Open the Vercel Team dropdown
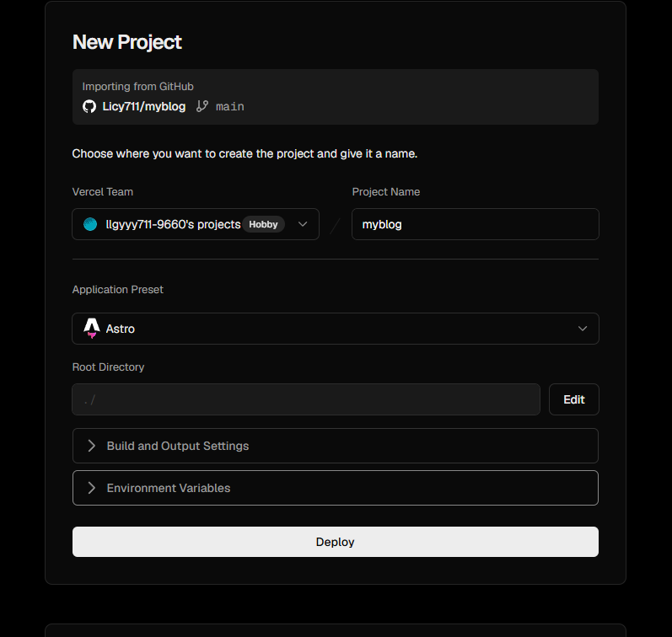The width and height of the screenshot is (672, 637). 196,224
